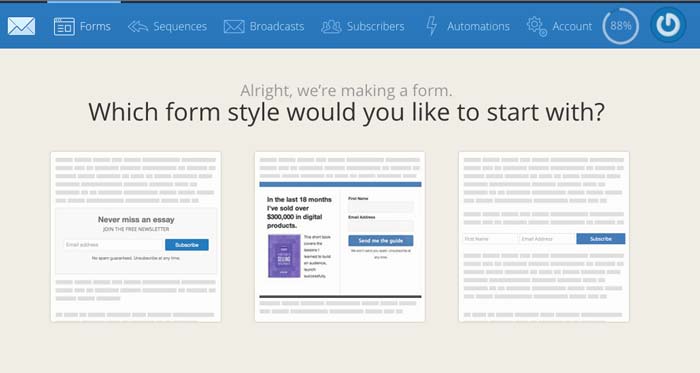Click the Automations lightning bolt icon
The image size is (700, 373).
tap(432, 26)
